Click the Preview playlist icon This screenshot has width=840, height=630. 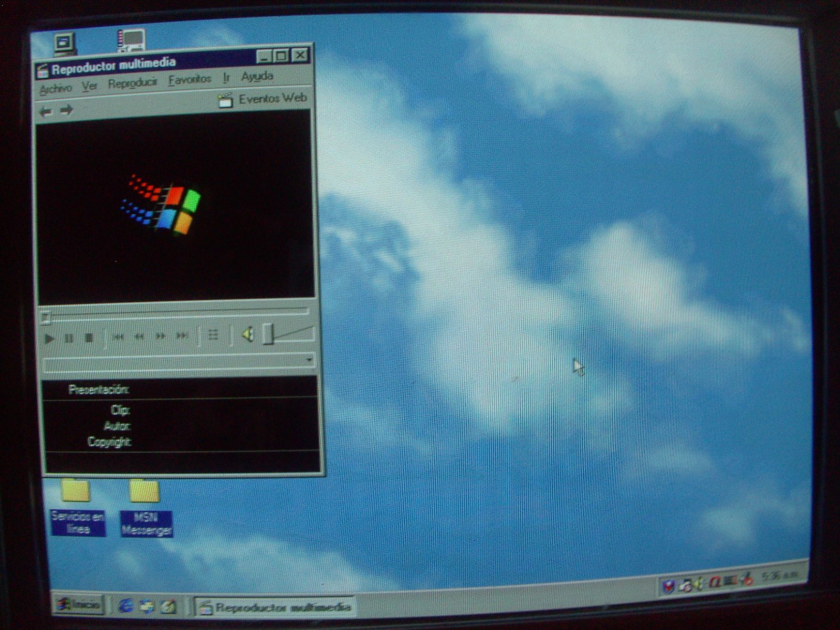point(213,335)
